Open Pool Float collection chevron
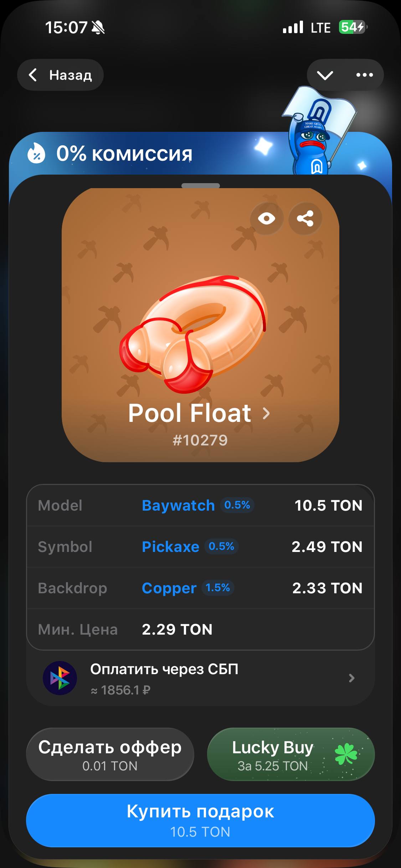Image resolution: width=401 pixels, height=868 pixels. point(266,413)
